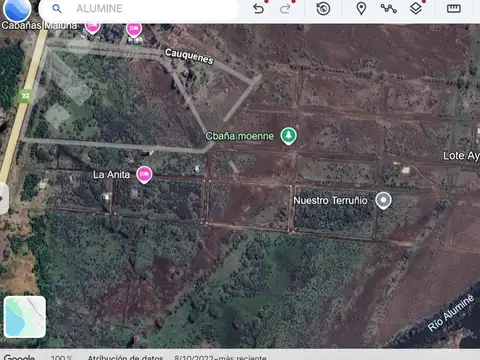Open the map layers tool
Viewport: 480px width, 360px height.
click(416, 9)
